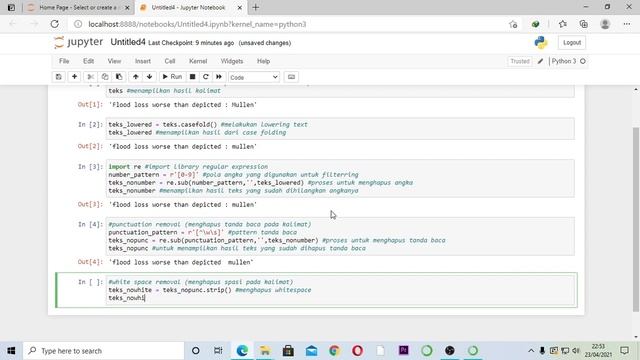This screenshot has width=640, height=360.
Task: Open the View menu
Action: [114, 61]
